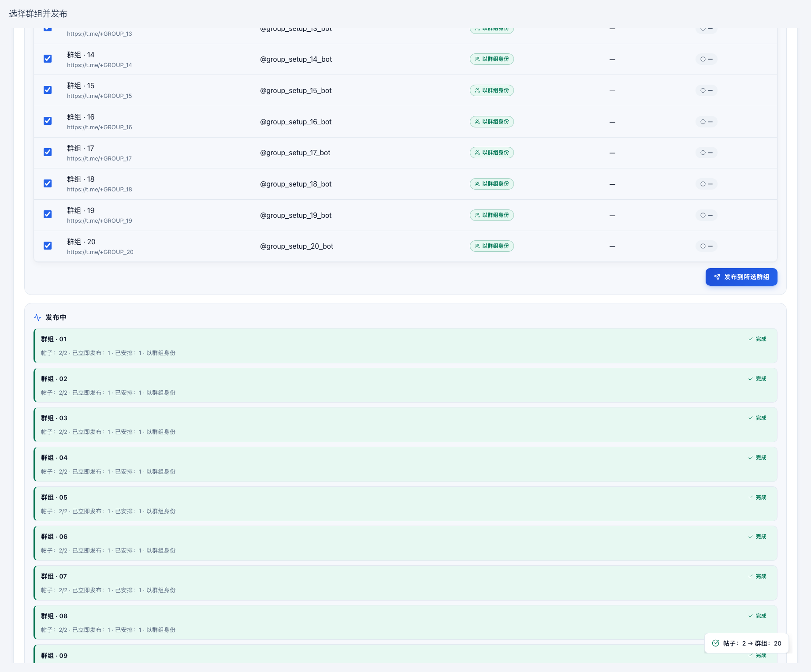Open link https://t.me/+GROUP_20

100,252
